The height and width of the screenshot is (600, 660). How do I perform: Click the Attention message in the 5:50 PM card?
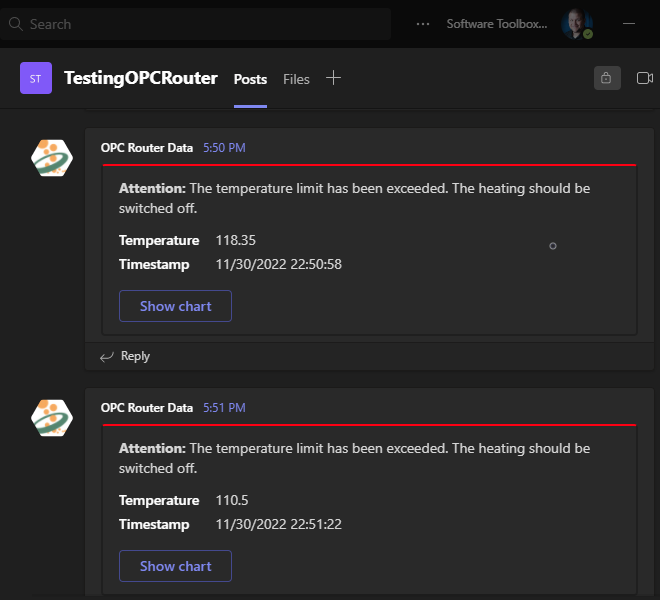coord(354,198)
